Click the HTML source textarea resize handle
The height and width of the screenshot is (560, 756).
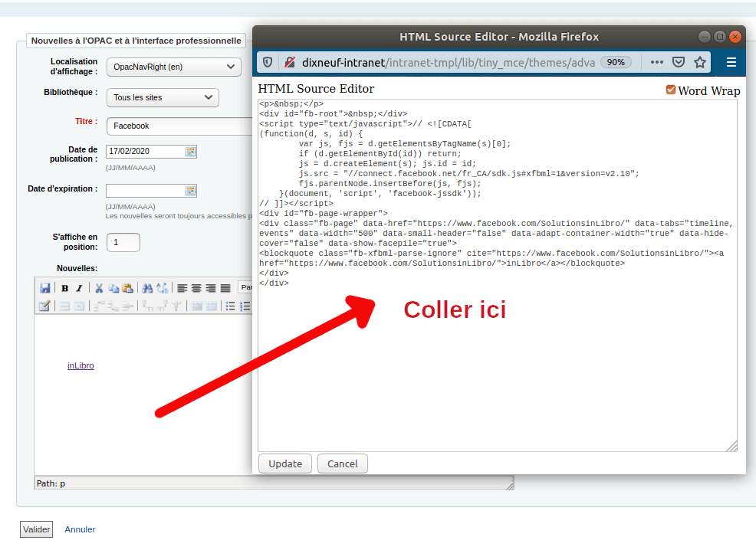coord(732,447)
